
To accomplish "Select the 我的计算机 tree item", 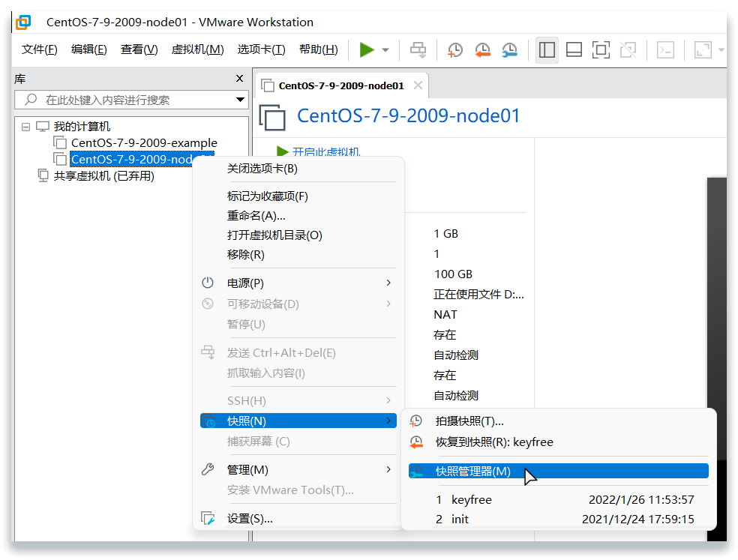I will click(82, 127).
